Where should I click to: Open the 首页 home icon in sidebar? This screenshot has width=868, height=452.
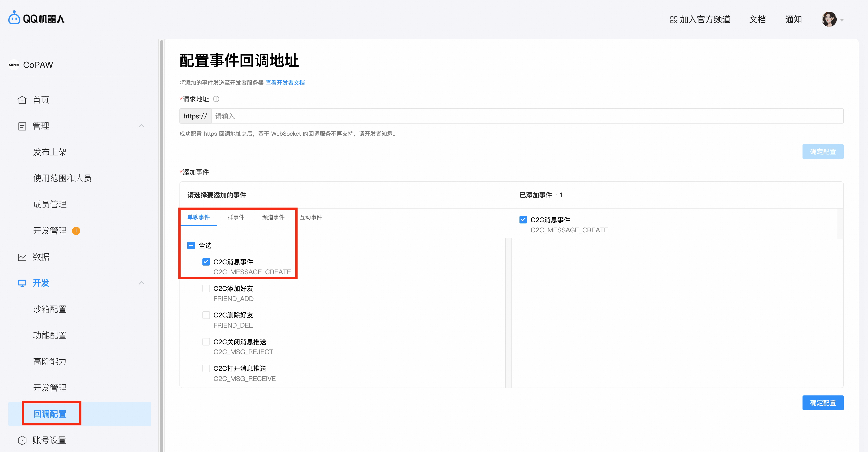[x=22, y=100]
